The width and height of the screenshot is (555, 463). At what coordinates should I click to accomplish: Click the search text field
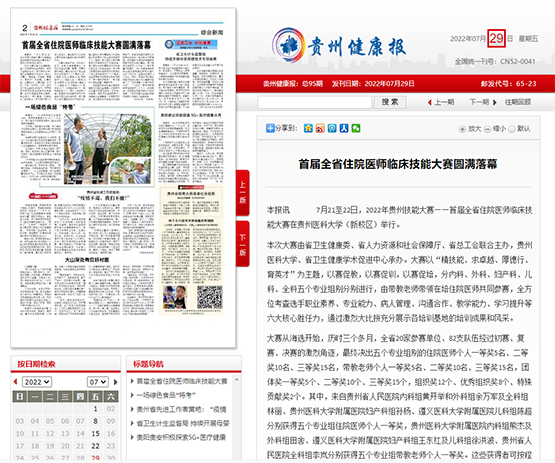click(x=314, y=102)
